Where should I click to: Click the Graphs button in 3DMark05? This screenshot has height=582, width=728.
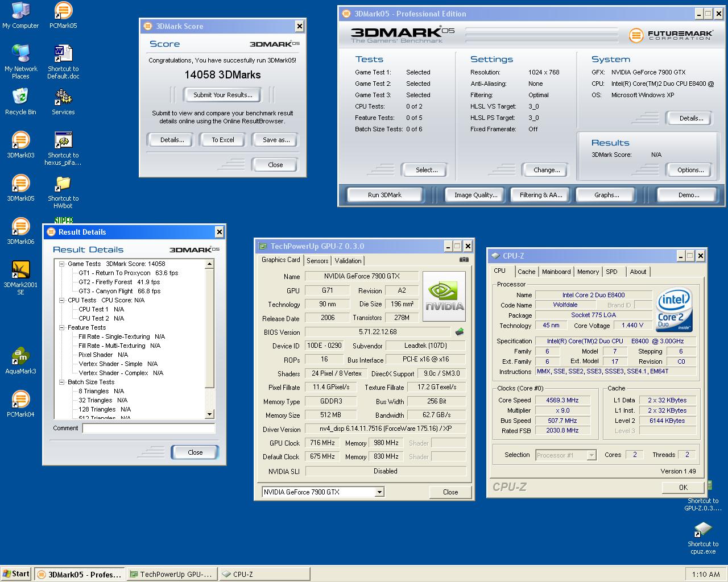point(607,195)
